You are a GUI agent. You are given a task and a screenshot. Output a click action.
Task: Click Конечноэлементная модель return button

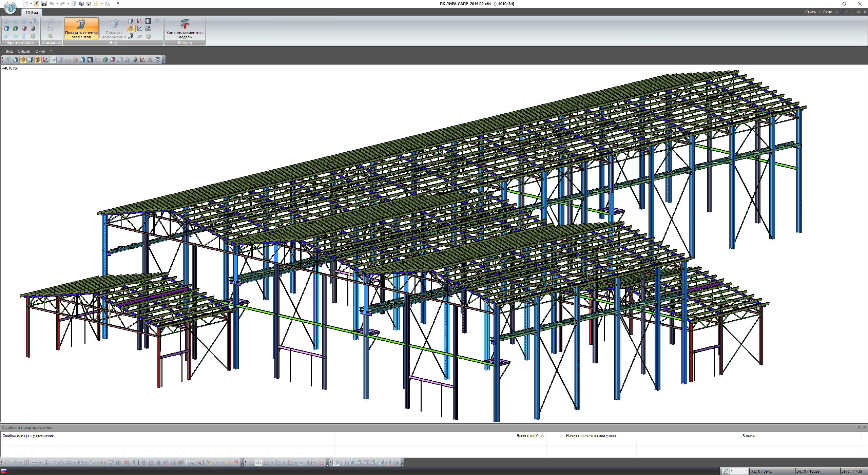pyautogui.click(x=185, y=28)
